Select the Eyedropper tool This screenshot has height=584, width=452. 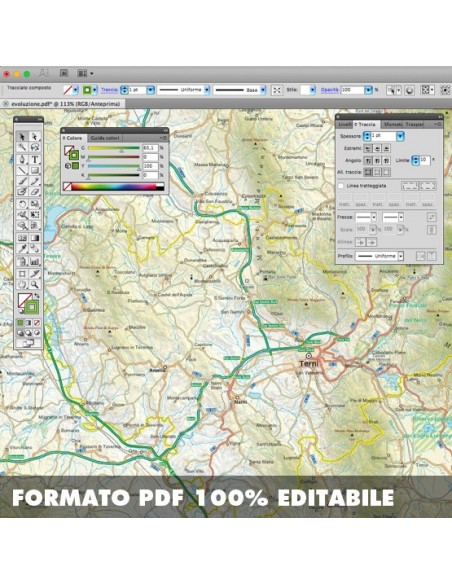tap(22, 248)
